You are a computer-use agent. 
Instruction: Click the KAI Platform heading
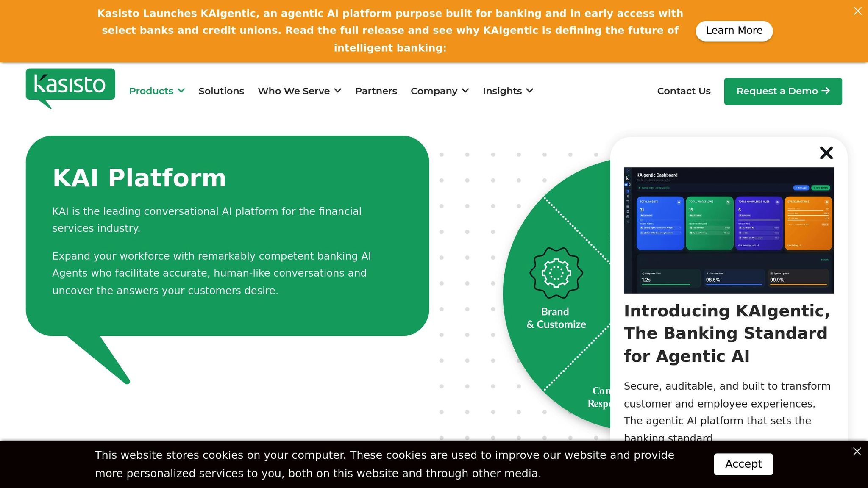pos(139,177)
